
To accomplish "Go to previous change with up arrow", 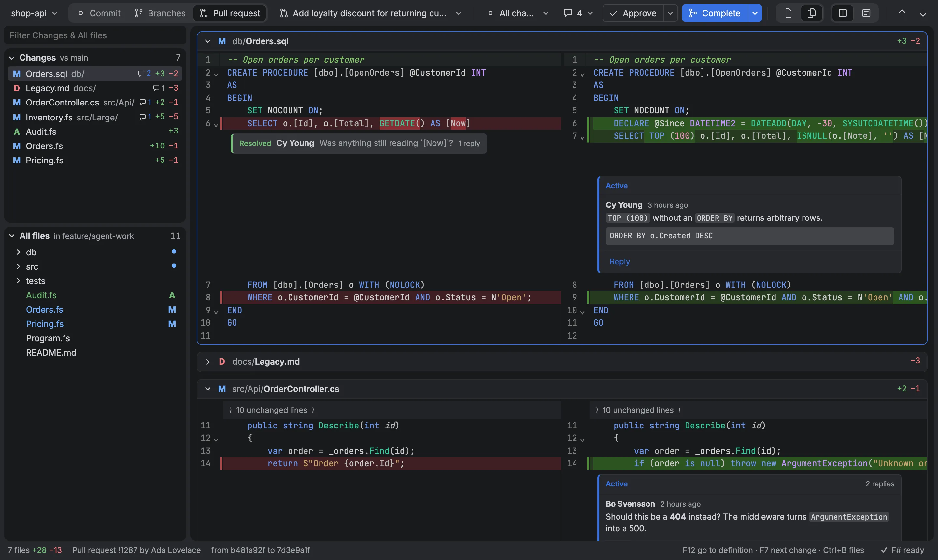I will pos(902,13).
